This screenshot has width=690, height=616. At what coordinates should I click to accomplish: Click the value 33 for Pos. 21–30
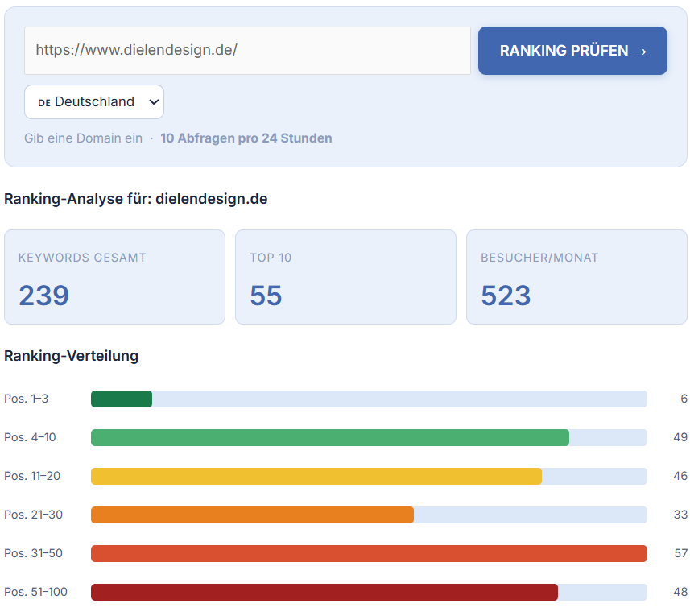[x=681, y=515]
